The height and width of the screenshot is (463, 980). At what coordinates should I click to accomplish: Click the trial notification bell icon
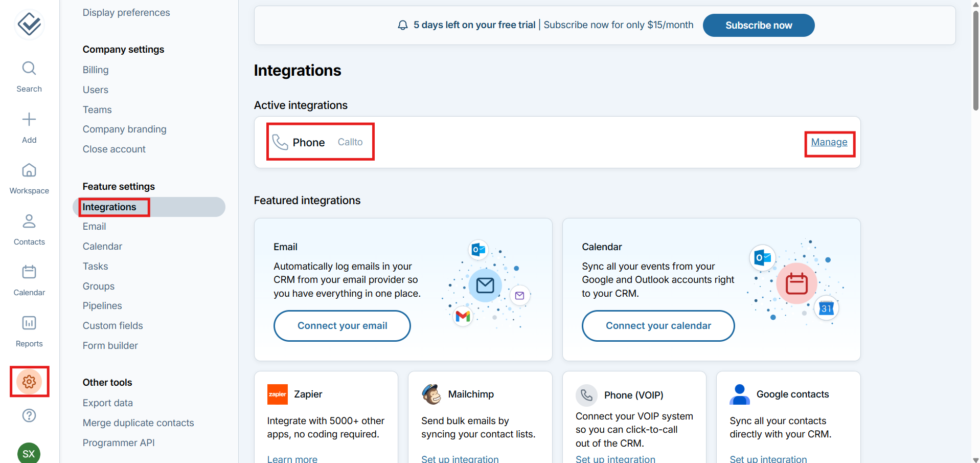(x=403, y=25)
